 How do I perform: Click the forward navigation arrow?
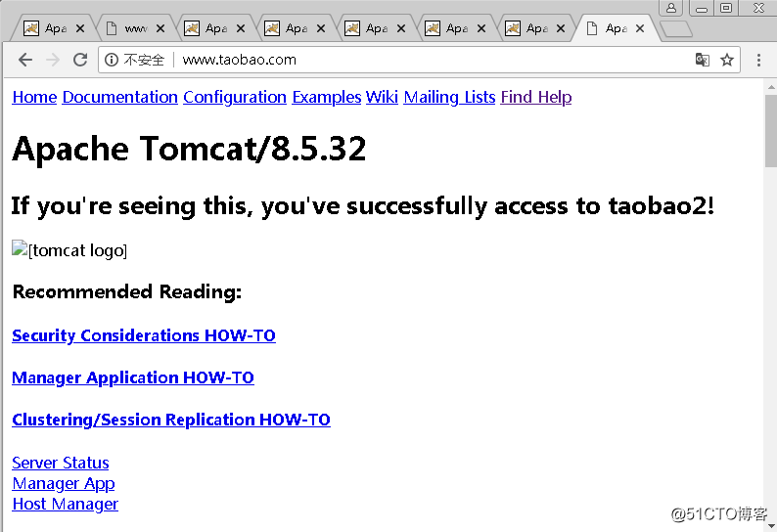click(x=53, y=60)
